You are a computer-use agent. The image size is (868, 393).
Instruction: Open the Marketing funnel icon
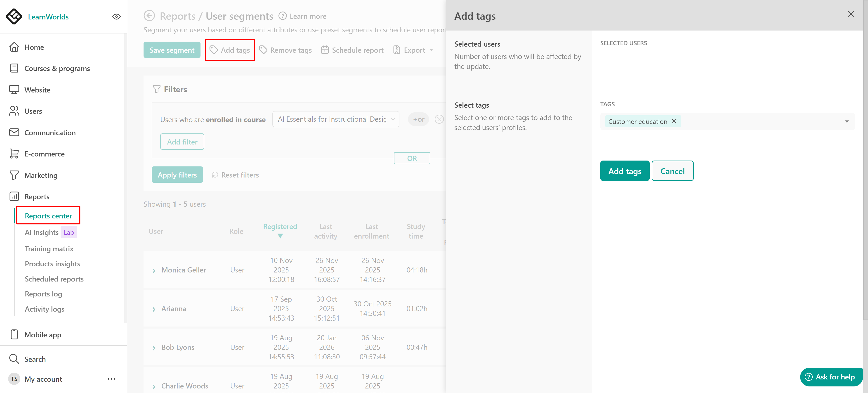click(14, 175)
